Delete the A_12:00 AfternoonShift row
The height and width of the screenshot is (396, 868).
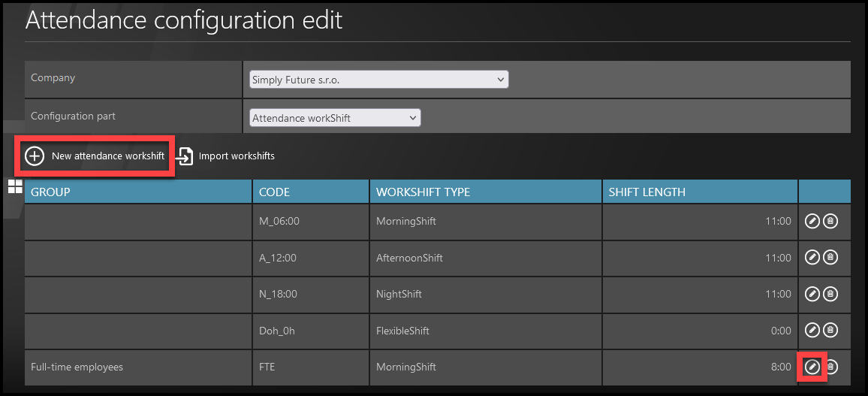pos(830,257)
